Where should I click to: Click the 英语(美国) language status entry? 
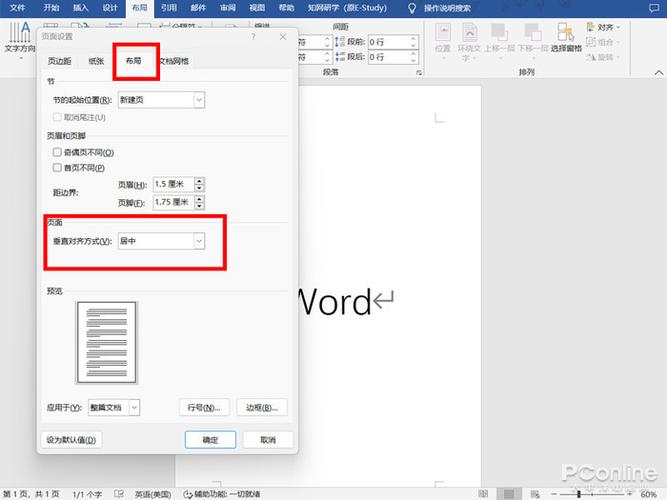point(153,494)
